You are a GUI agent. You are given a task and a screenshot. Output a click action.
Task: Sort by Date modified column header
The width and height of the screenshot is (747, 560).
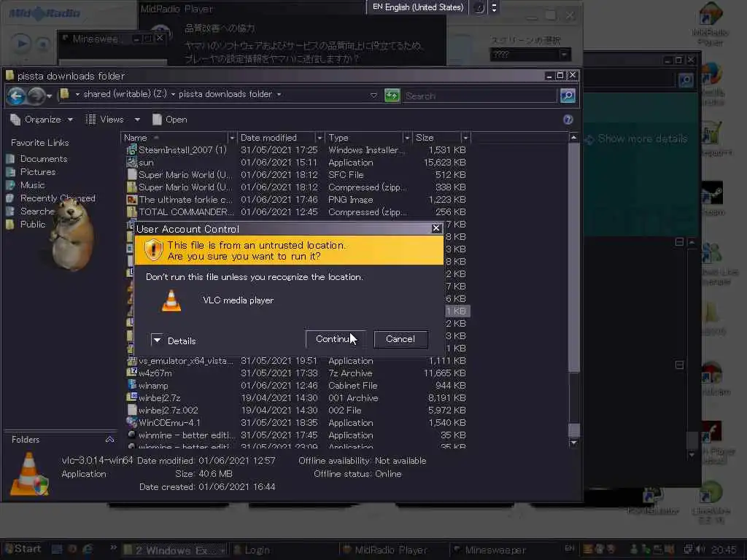point(276,138)
